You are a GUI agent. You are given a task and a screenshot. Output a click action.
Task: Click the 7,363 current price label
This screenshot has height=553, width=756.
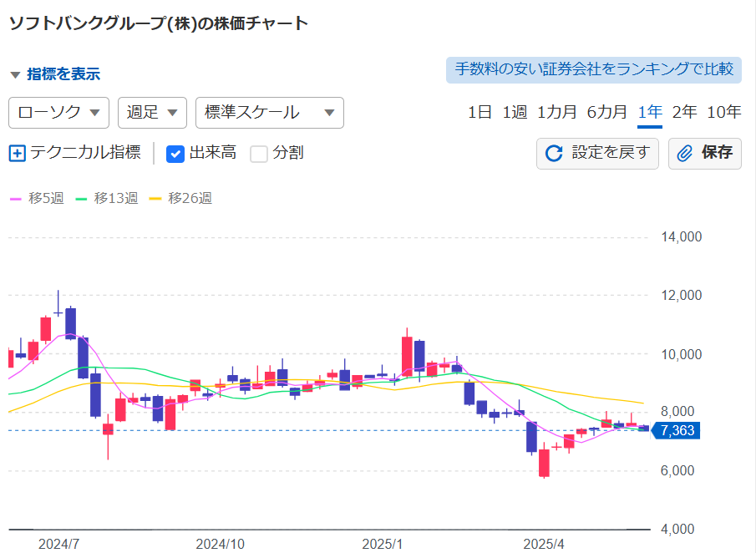coord(677,430)
